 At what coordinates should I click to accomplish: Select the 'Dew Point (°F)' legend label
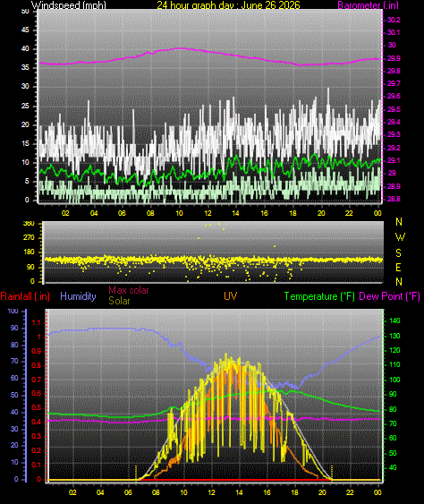click(x=390, y=296)
